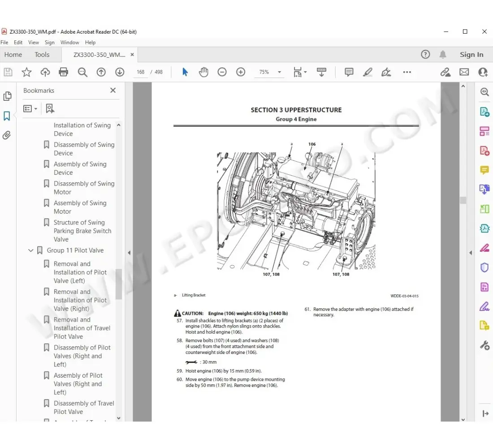Open the Attachments panel paperclip icon
The image size is (493, 448).
(x=7, y=135)
